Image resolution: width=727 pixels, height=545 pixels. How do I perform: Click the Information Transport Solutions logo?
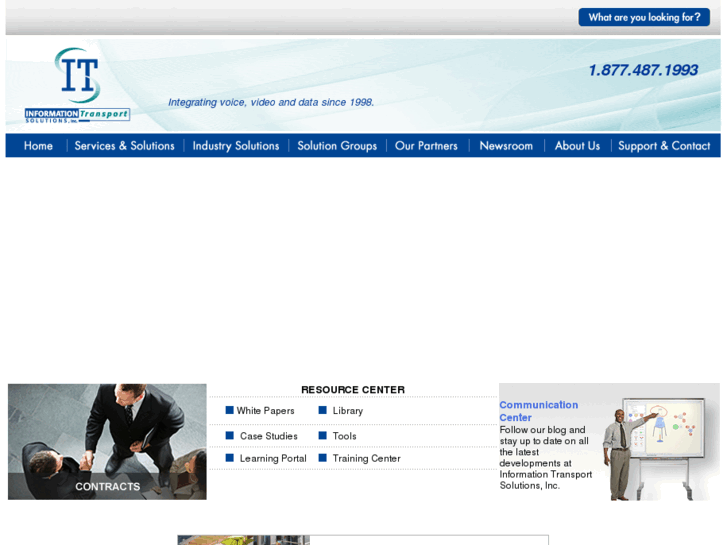(77, 85)
